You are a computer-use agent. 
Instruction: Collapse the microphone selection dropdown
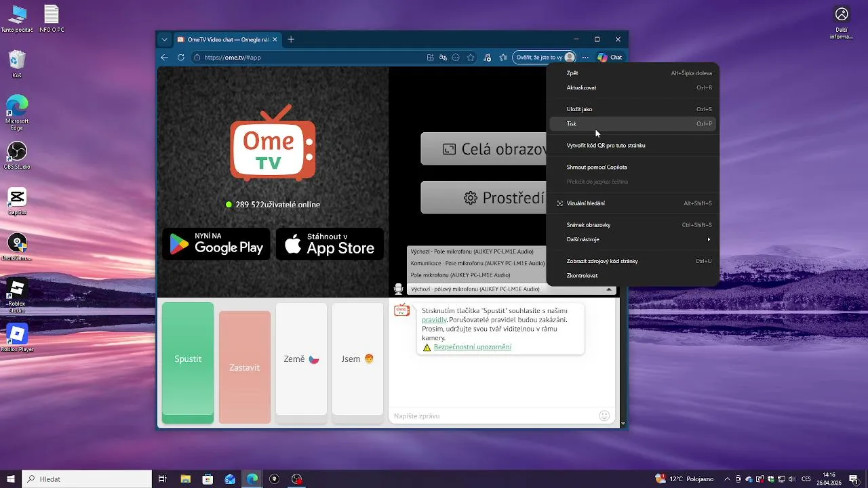point(609,289)
